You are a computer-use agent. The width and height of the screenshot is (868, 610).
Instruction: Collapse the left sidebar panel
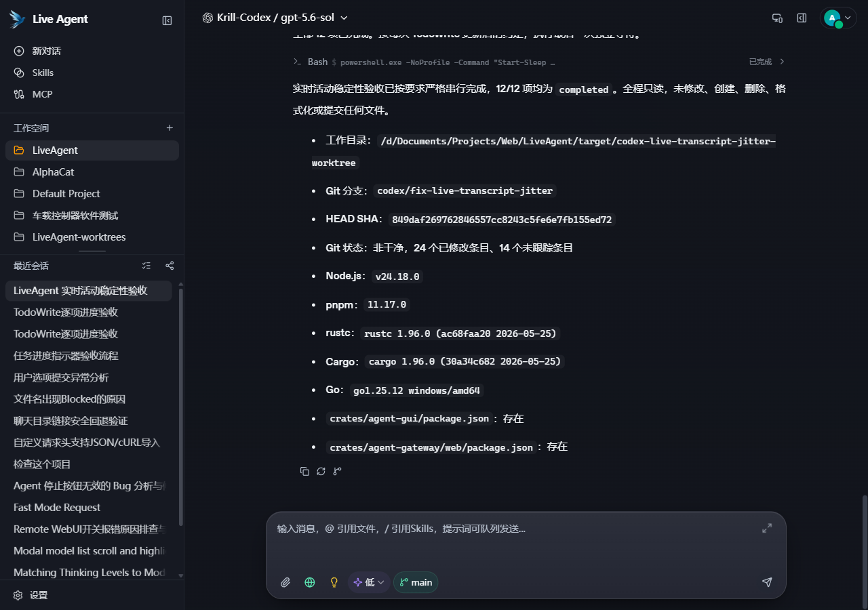(167, 20)
